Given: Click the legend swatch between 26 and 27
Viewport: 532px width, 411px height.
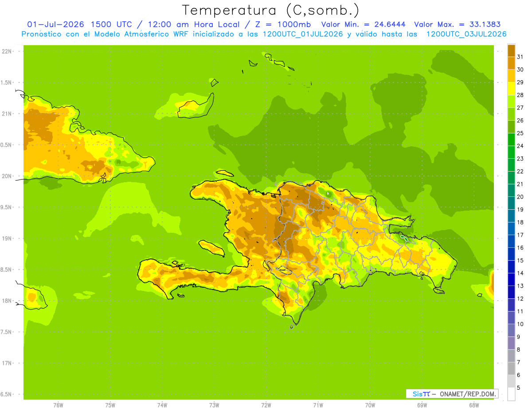Looking at the screenshot, I should tap(511, 114).
